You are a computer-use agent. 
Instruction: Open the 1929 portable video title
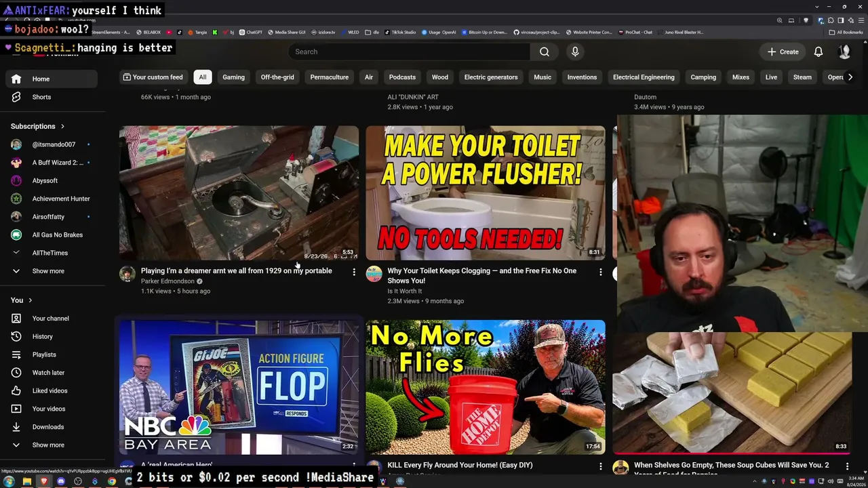(237, 271)
